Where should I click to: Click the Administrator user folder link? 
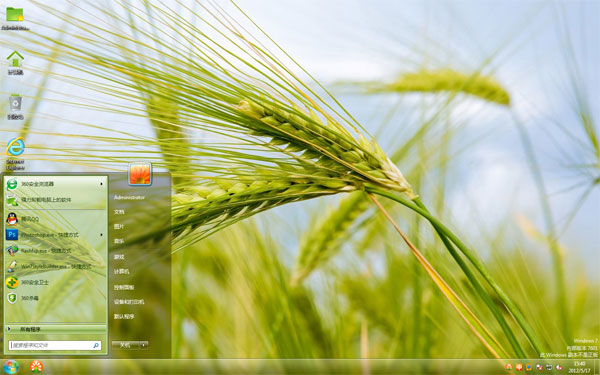129,197
